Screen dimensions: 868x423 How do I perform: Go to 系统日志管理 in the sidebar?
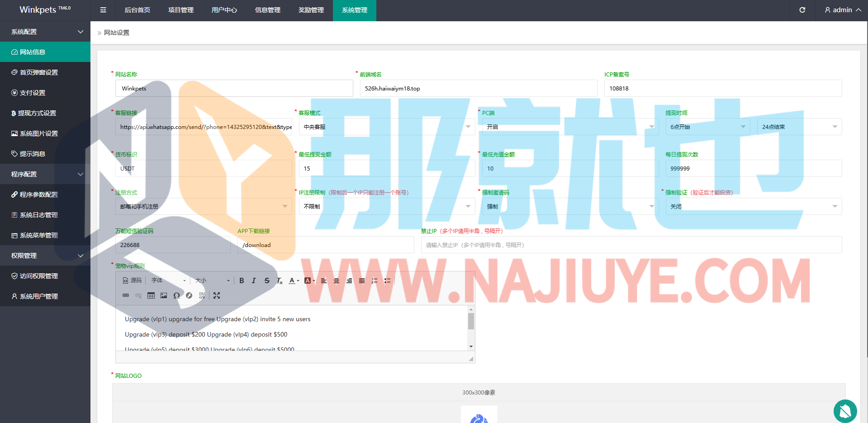(39, 215)
